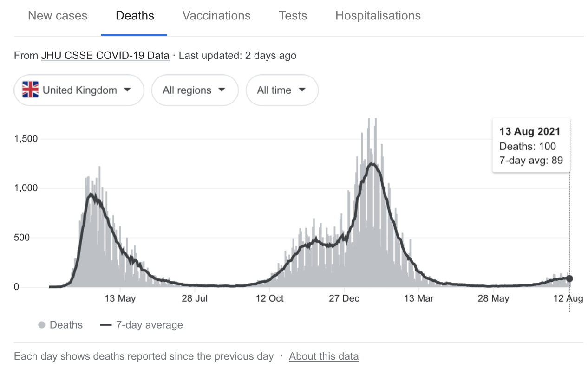Click the data point marker on chart
The width and height of the screenshot is (588, 368).
click(x=569, y=278)
